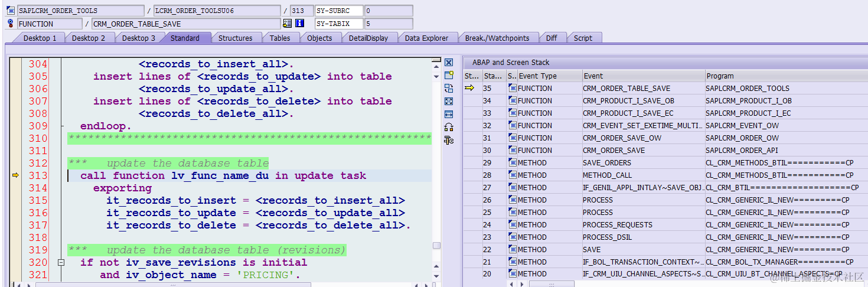The height and width of the screenshot is (287, 868).
Task: Click the SY-SUBRC variable field
Action: [x=339, y=11]
